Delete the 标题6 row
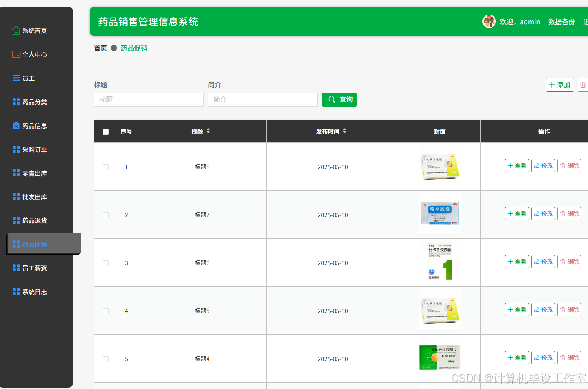 click(x=569, y=262)
